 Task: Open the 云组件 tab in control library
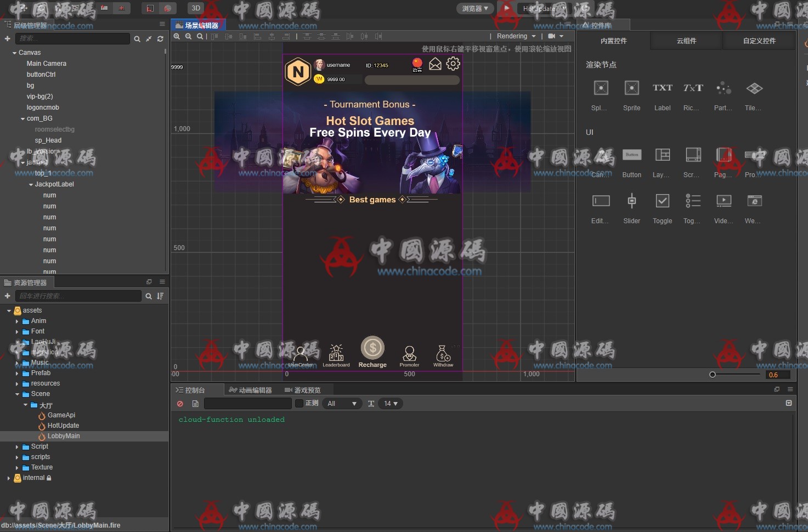pos(686,41)
